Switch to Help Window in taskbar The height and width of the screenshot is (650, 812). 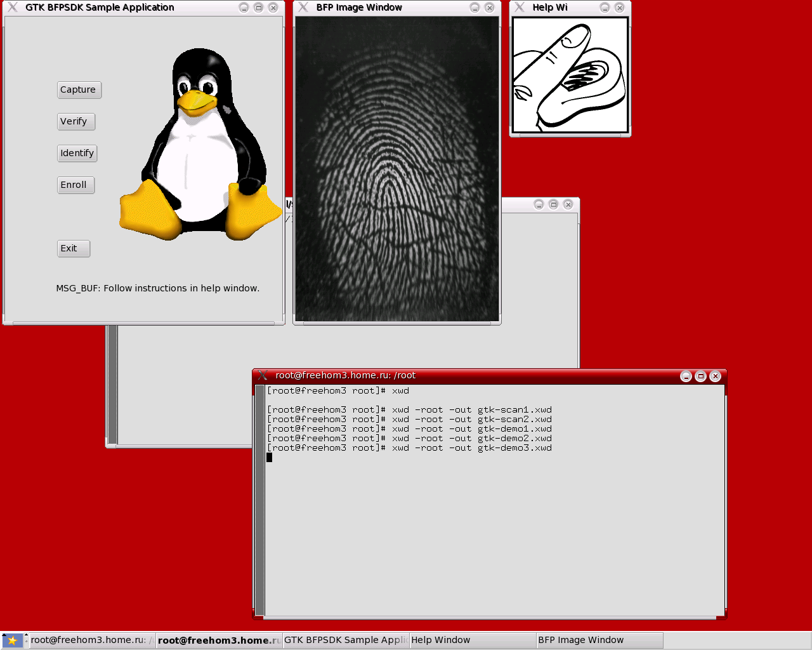[x=472, y=640]
